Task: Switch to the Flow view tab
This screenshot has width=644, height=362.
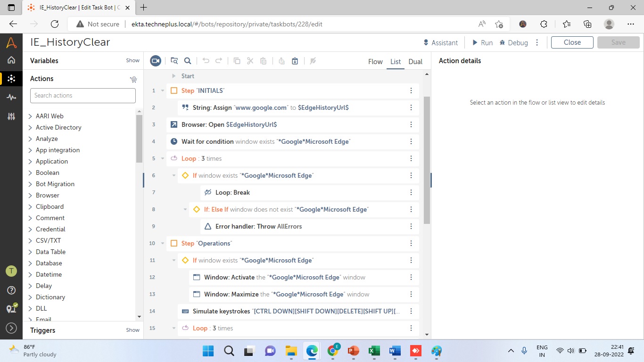Action: point(375,62)
